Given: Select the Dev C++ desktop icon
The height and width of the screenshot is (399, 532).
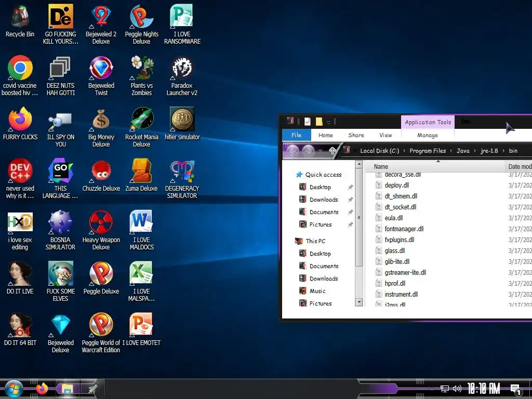Looking at the screenshot, I should [x=20, y=178].
